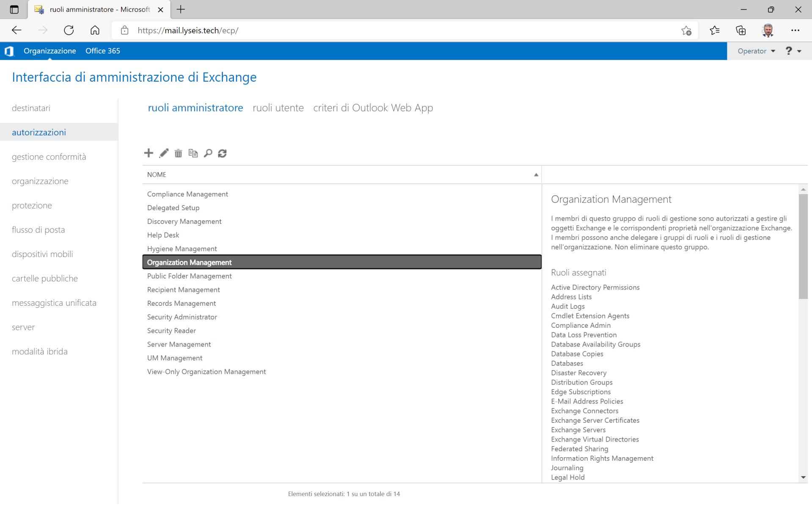Image resolution: width=812 pixels, height=513 pixels.
Task: Click the details pane scroll up arrow
Action: click(x=803, y=189)
